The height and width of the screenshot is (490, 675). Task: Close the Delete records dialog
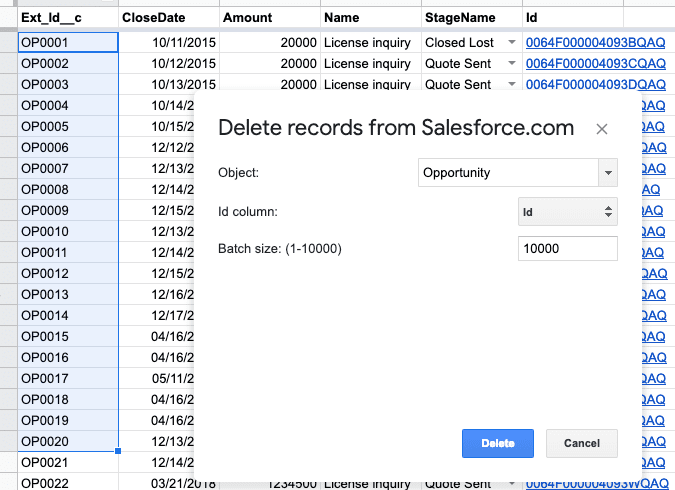(601, 129)
